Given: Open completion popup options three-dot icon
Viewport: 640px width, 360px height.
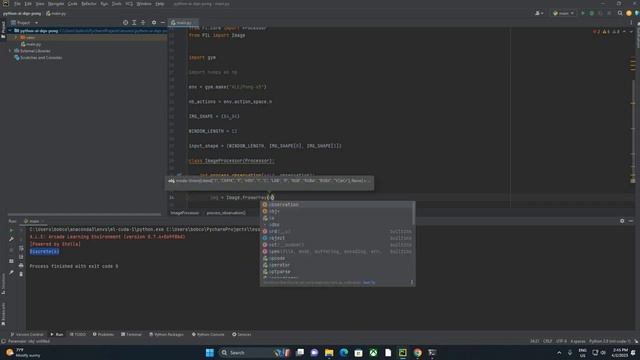Looking at the screenshot, I should 411,282.
